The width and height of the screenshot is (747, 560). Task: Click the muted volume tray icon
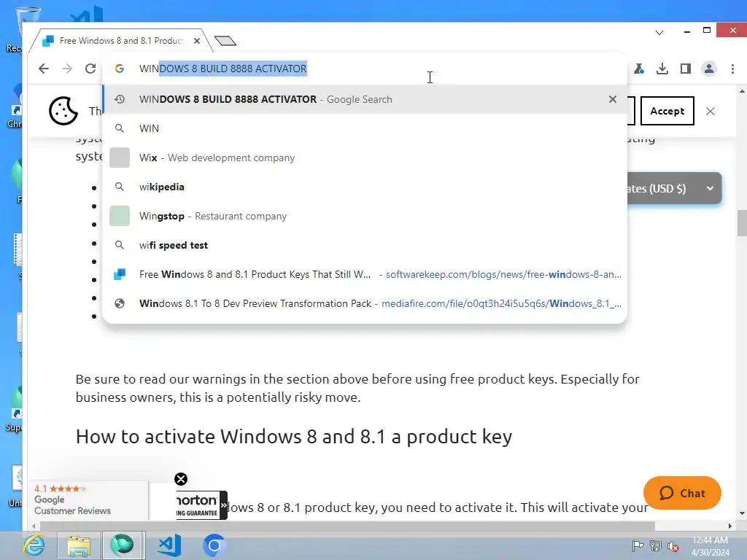tap(673, 546)
